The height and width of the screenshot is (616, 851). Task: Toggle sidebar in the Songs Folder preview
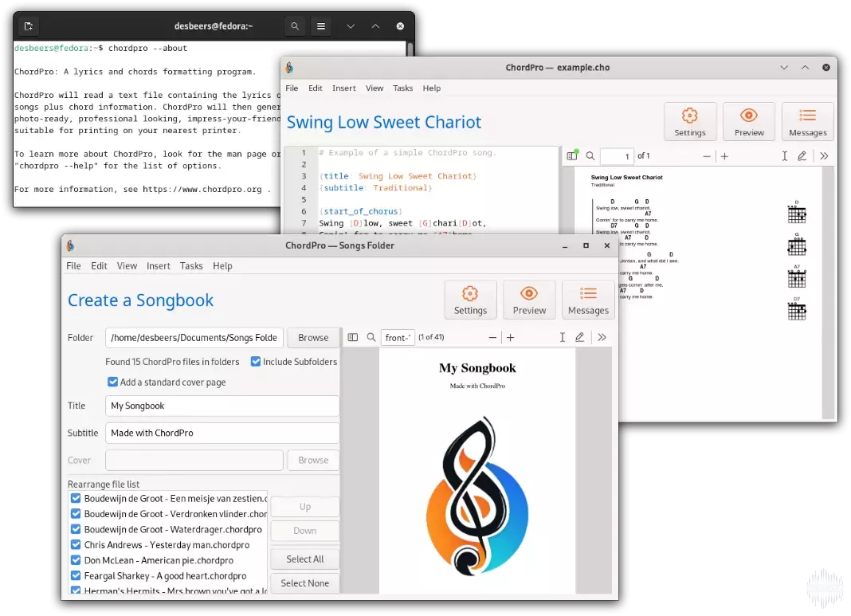point(353,338)
